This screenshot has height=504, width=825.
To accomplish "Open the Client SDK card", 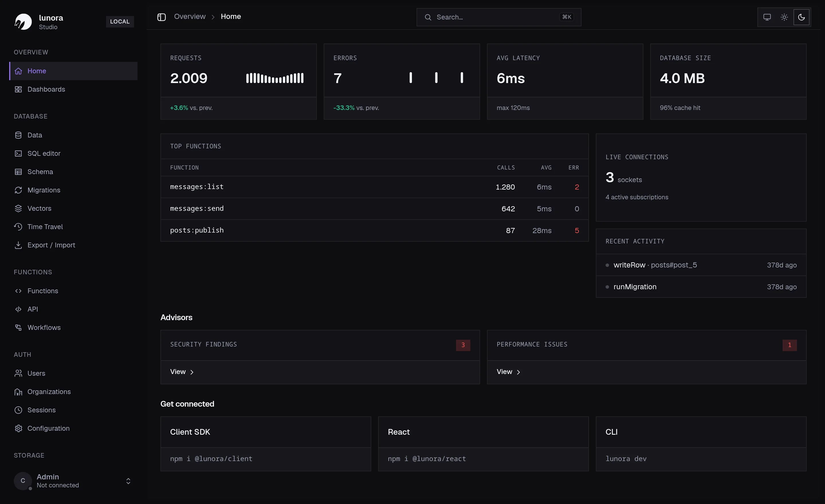I will [x=266, y=444].
